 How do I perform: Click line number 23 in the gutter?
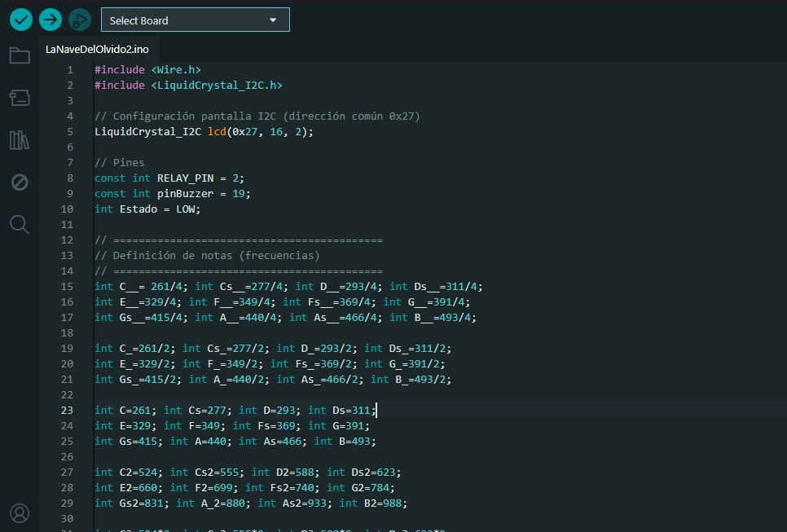click(67, 410)
